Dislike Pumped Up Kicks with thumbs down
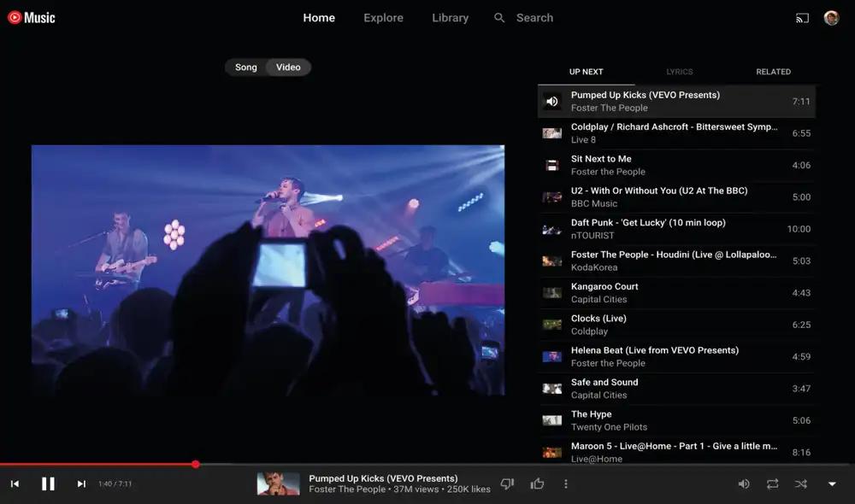This screenshot has height=504, width=855. (x=507, y=483)
